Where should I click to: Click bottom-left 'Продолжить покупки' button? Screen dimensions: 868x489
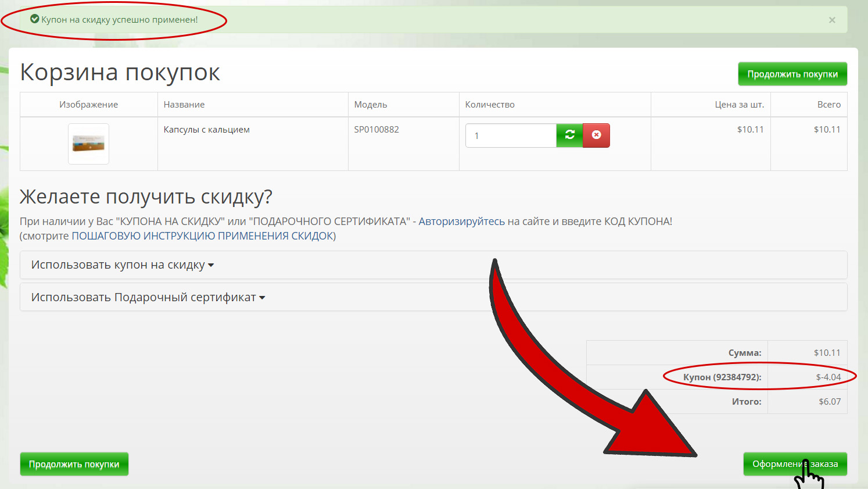(74, 464)
